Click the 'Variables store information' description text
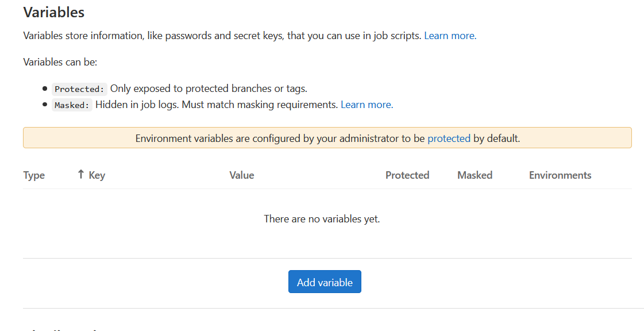Screen dimensions: 644x331 pyautogui.click(x=222, y=36)
